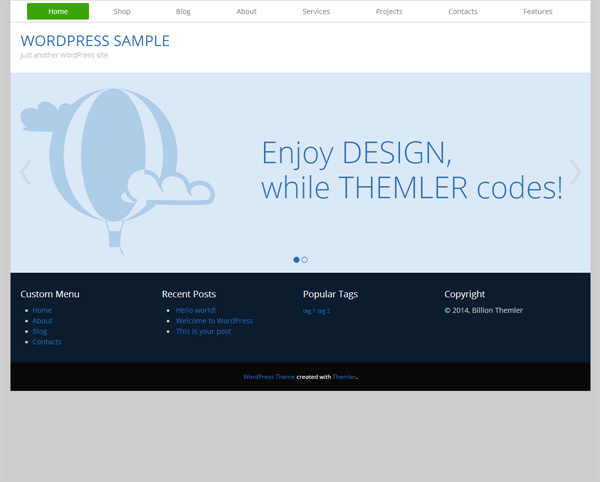Open the Themler link in footer
The image size is (600, 482).
tap(344, 377)
